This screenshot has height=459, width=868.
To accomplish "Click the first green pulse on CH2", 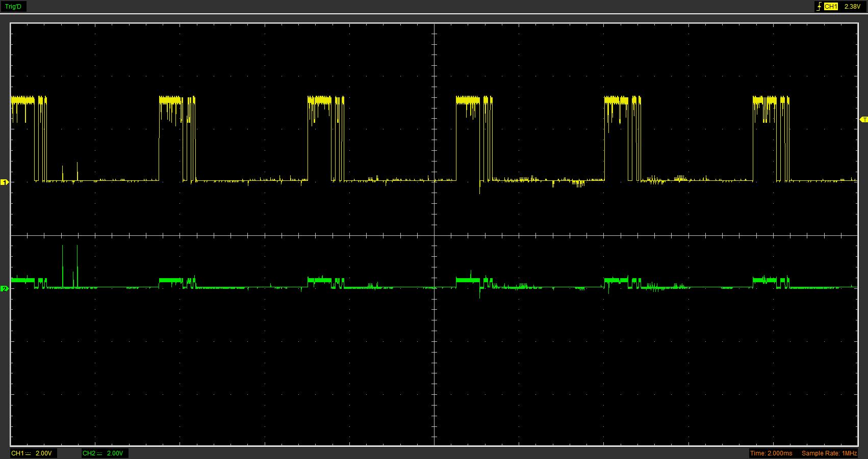I will click(x=23, y=280).
